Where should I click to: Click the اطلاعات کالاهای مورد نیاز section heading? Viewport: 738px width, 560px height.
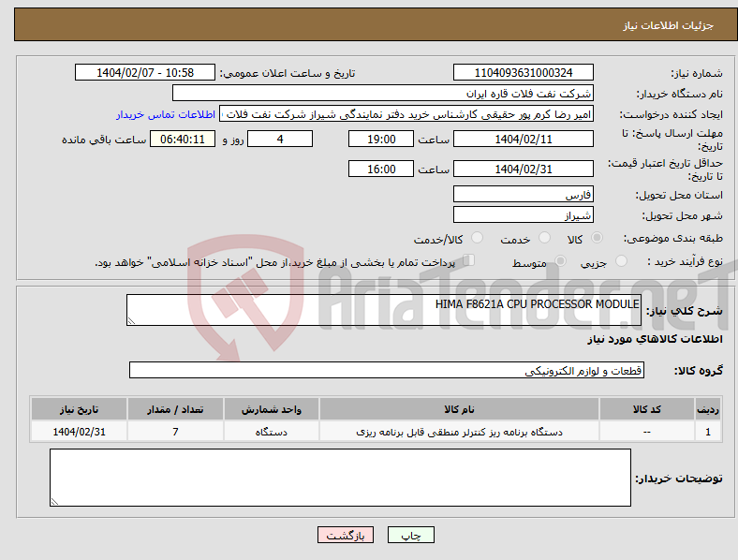point(655,339)
